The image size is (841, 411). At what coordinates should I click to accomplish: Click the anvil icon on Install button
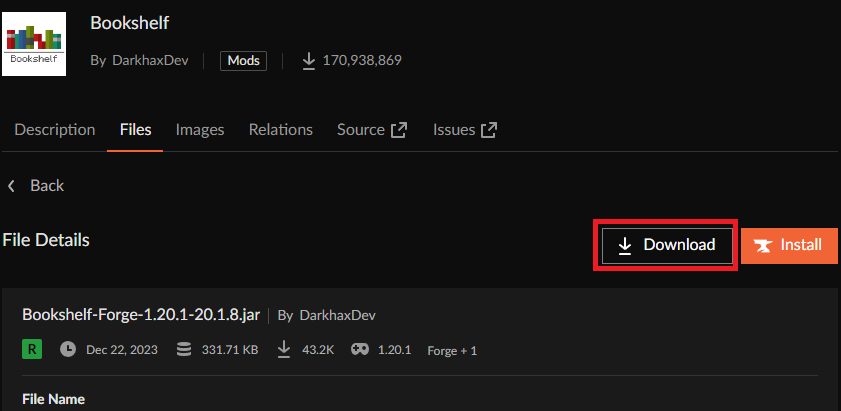pyautogui.click(x=763, y=246)
